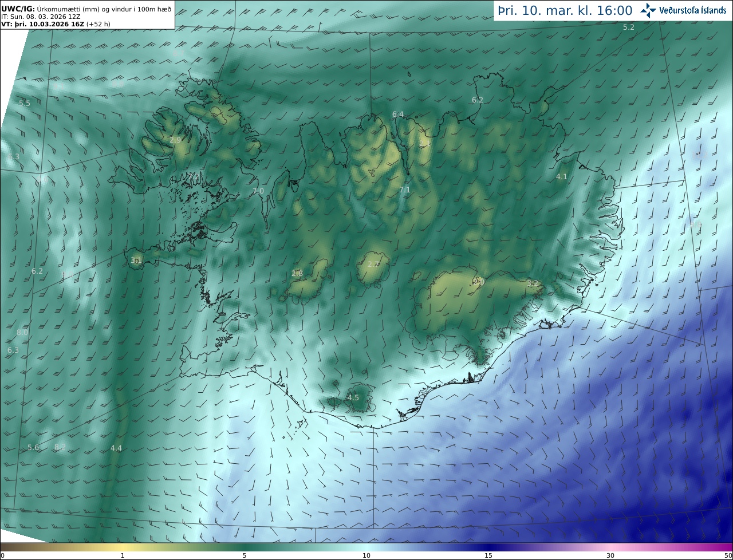Click the Veðurstofa Íslands logo icon
The image size is (733, 560).
(x=648, y=10)
